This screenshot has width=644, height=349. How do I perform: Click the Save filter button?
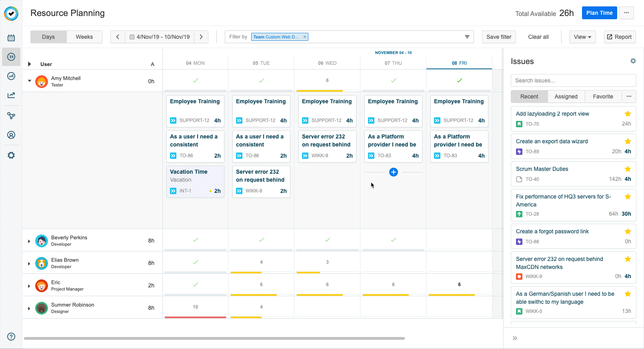coord(499,37)
